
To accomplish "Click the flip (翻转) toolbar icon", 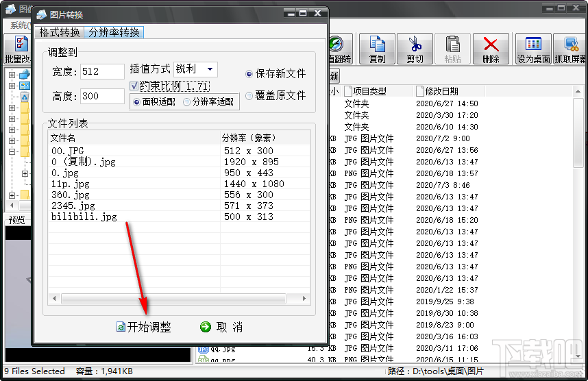I will point(340,49).
